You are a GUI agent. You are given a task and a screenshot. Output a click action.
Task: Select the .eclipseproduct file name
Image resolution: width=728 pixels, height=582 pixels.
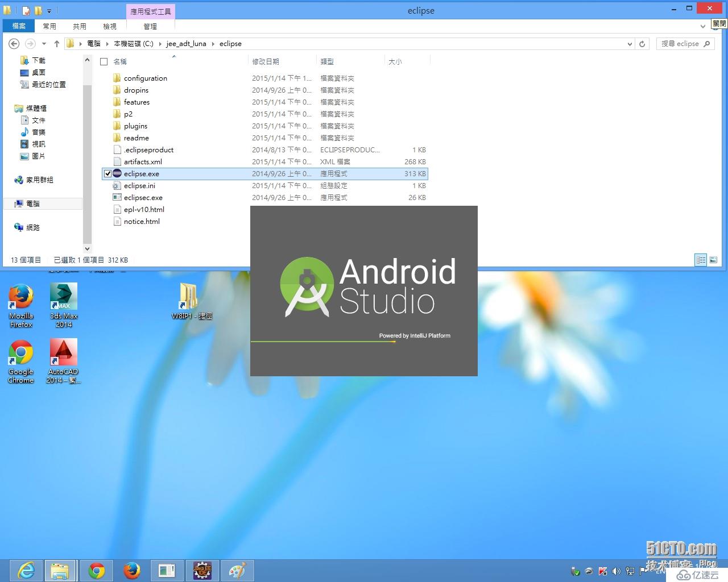(x=148, y=150)
